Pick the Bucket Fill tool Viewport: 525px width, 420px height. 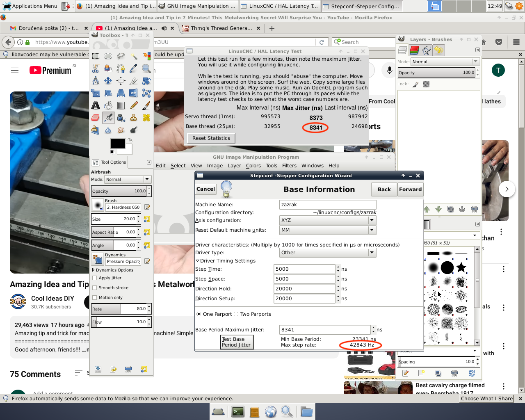[x=108, y=105]
